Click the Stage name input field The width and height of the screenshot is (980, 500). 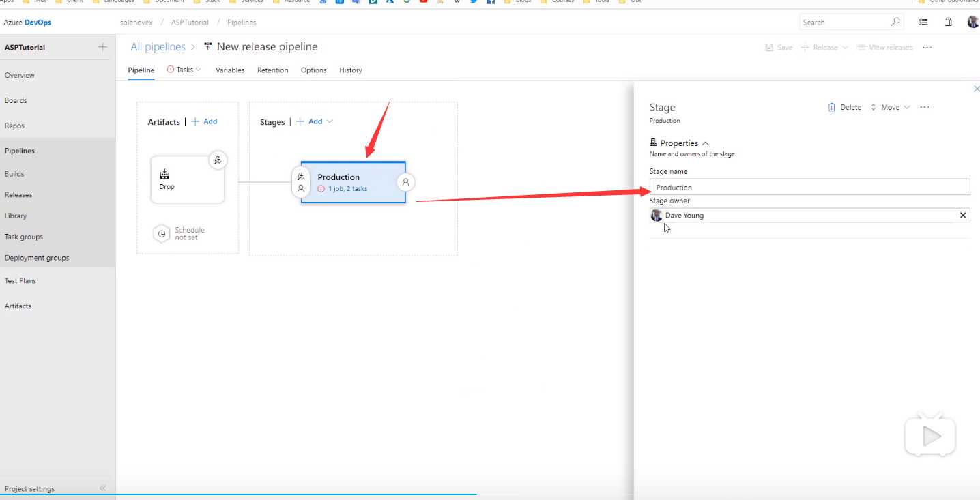click(x=809, y=187)
